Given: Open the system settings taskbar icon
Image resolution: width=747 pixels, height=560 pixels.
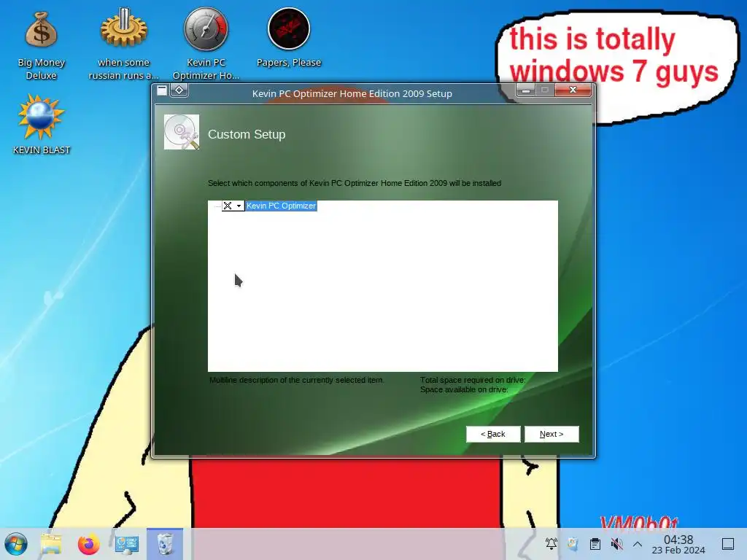Looking at the screenshot, I should 127,544.
